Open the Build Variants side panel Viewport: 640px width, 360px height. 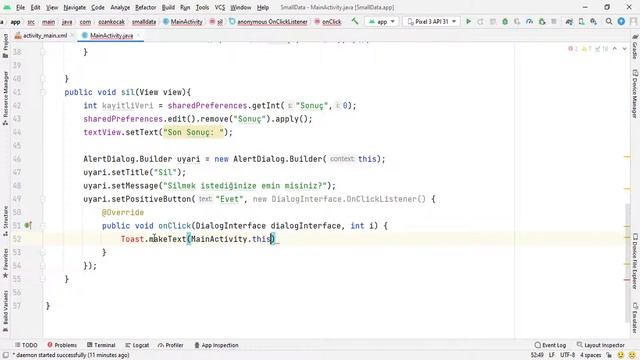click(5, 311)
